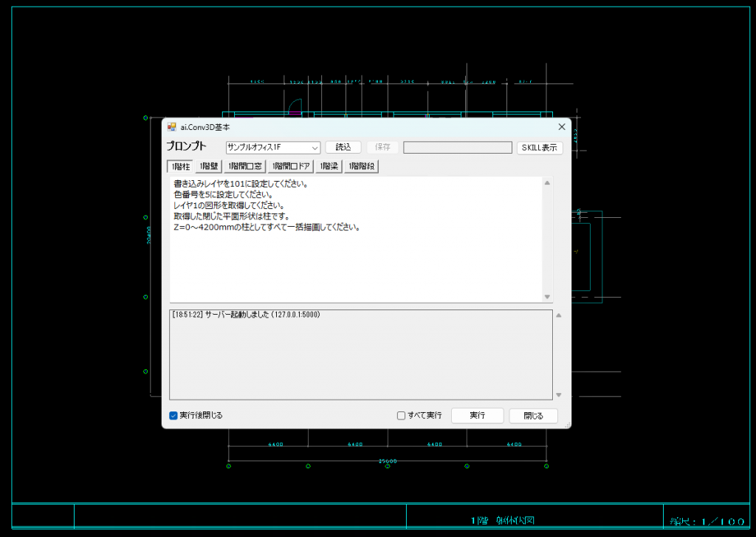Select the 1階階段 tab
The width and height of the screenshot is (756, 537).
361,166
